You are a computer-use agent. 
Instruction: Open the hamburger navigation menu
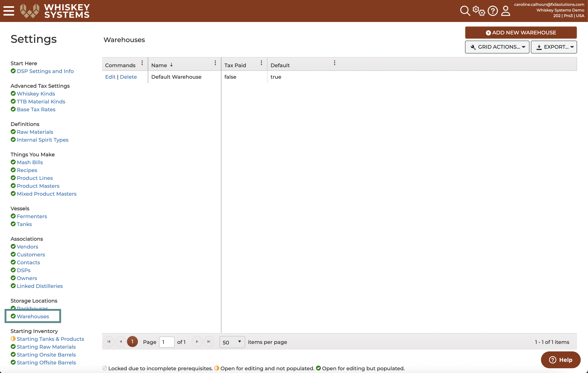tap(9, 11)
